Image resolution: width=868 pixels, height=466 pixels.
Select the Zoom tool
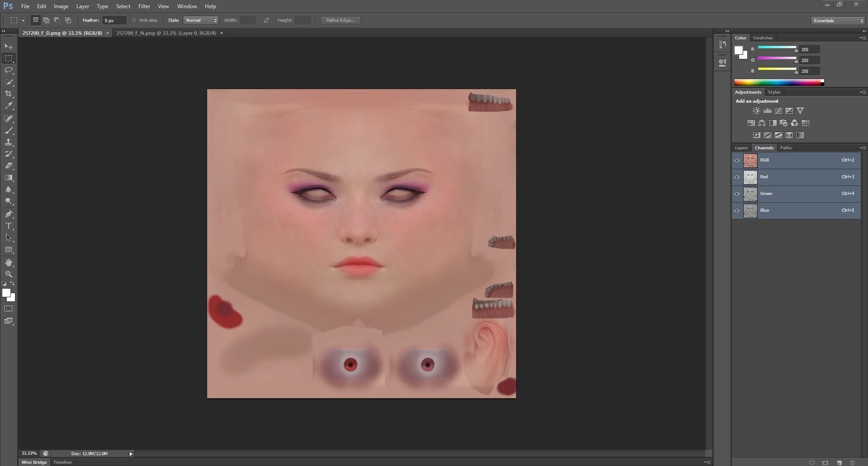[9, 274]
